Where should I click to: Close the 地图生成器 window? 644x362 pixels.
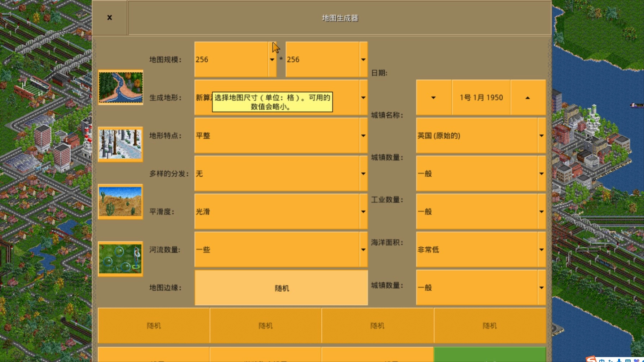[110, 17]
